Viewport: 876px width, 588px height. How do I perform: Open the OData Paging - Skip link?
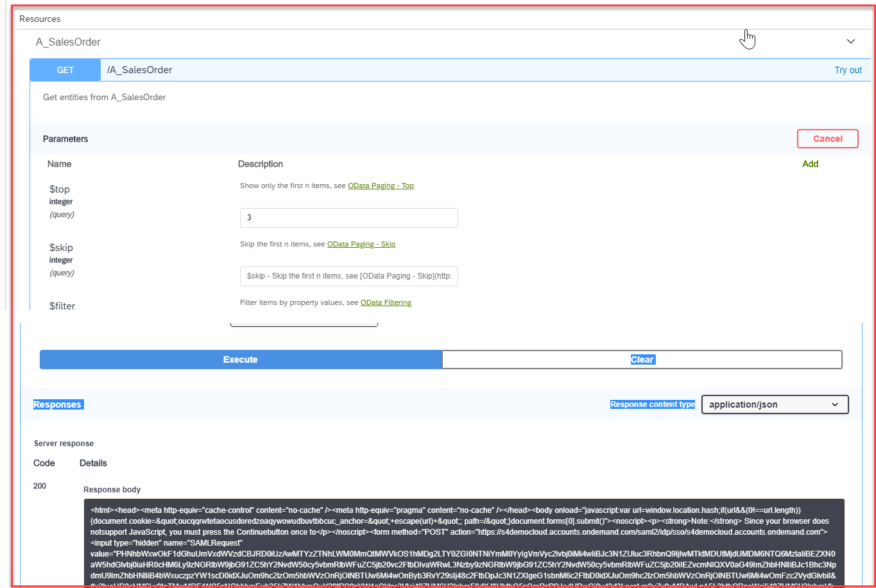(361, 244)
